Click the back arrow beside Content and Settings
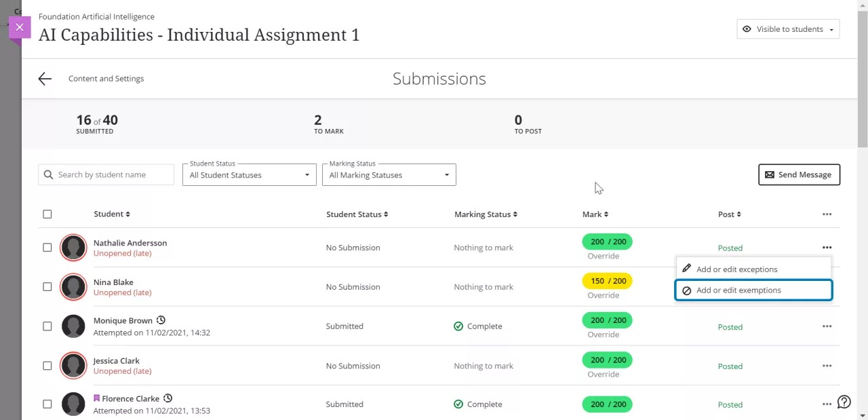 [x=44, y=78]
